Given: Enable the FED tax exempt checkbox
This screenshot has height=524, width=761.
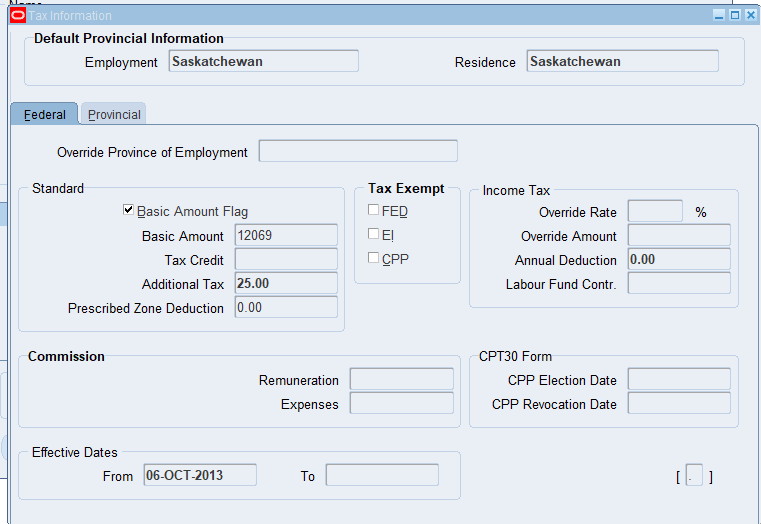Looking at the screenshot, I should [373, 210].
